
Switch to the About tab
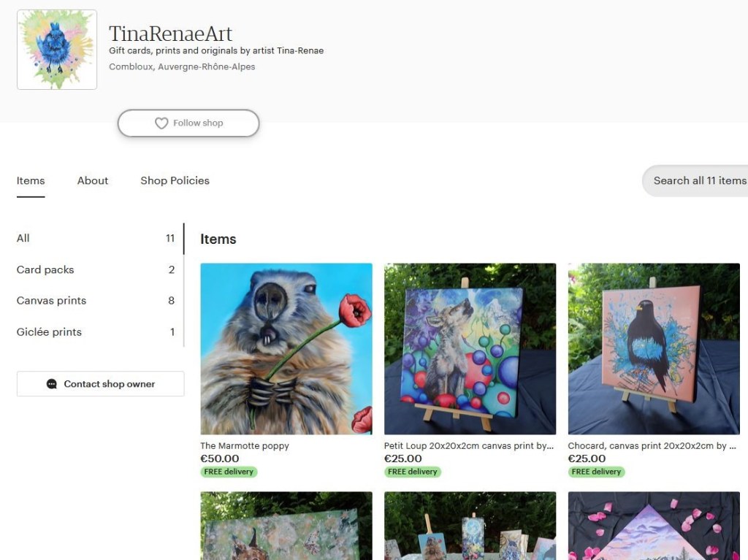click(x=93, y=180)
